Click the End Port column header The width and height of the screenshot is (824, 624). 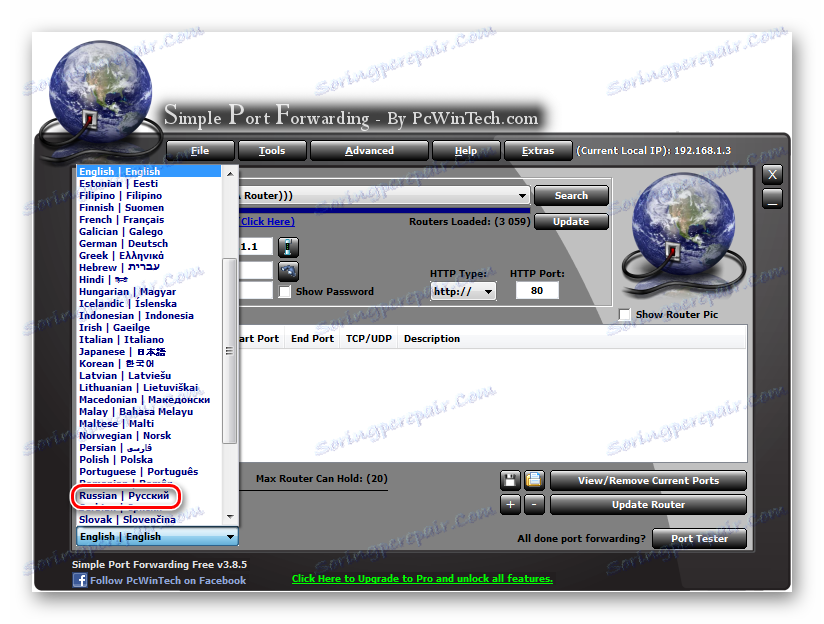click(312, 339)
